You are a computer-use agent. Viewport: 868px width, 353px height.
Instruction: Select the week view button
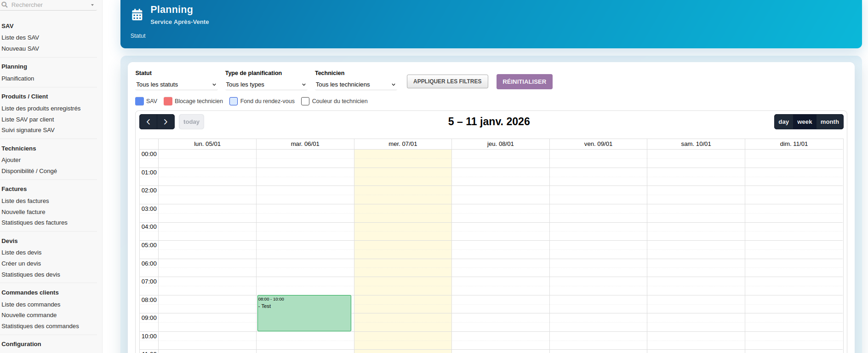pyautogui.click(x=804, y=122)
